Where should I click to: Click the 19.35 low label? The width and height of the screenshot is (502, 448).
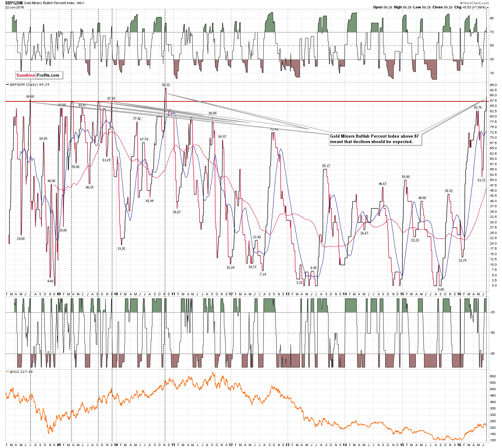(x=121, y=249)
